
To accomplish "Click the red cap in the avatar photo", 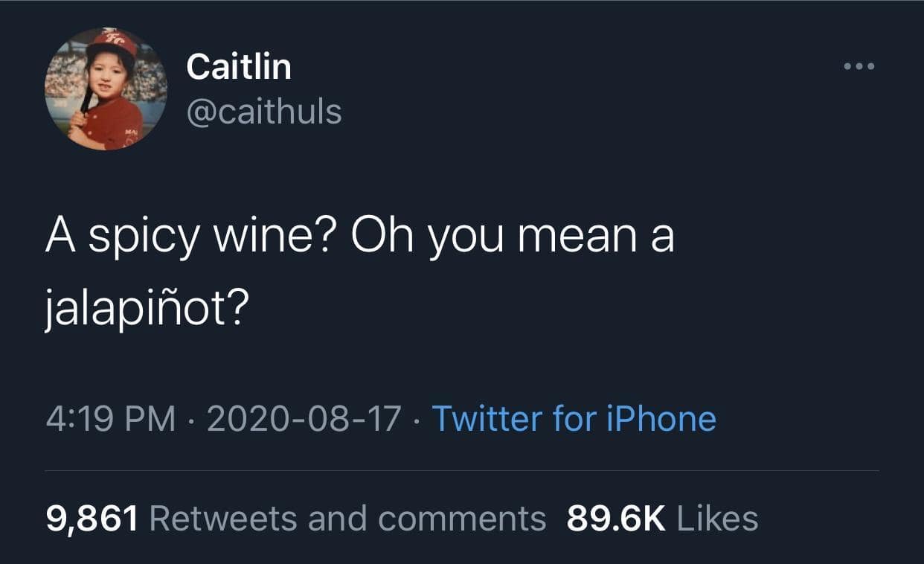I will pyautogui.click(x=112, y=43).
